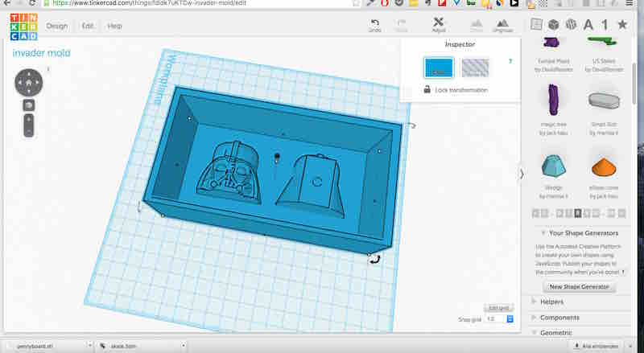Click the sidebar vertical scrollbar
Viewport: 644px width, 353px height.
634,84
